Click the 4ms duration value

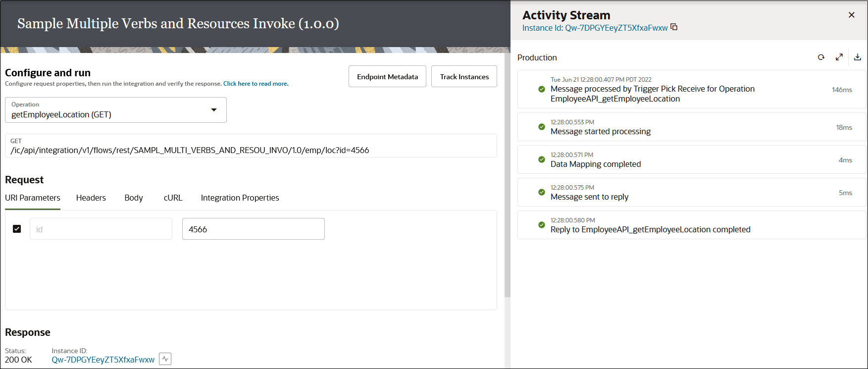point(845,160)
